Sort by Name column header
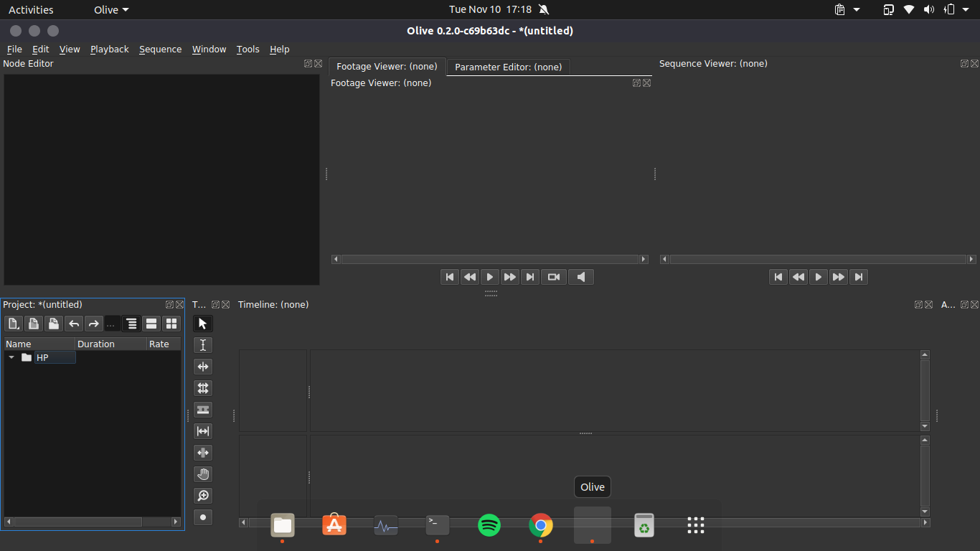Screen dimensions: 980x551 coord(39,344)
